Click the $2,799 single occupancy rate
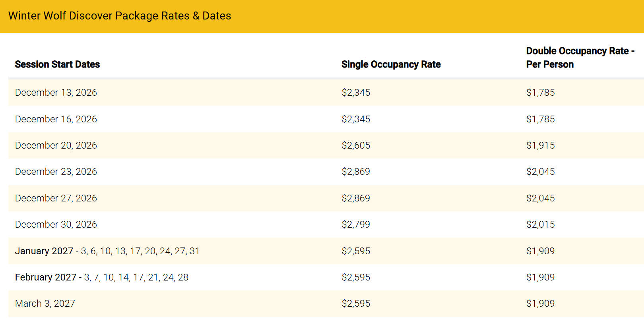Viewport: 644px width, 321px height. click(356, 224)
